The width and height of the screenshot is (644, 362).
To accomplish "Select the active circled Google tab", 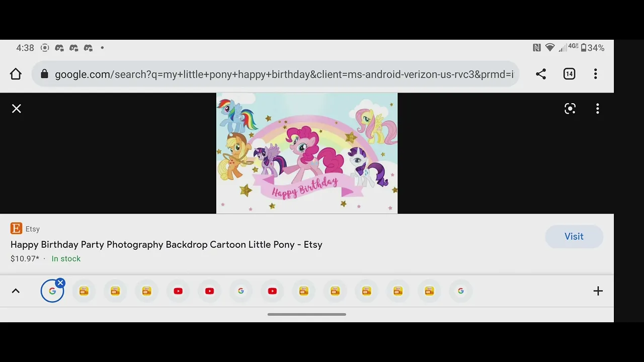I will coord(52,291).
